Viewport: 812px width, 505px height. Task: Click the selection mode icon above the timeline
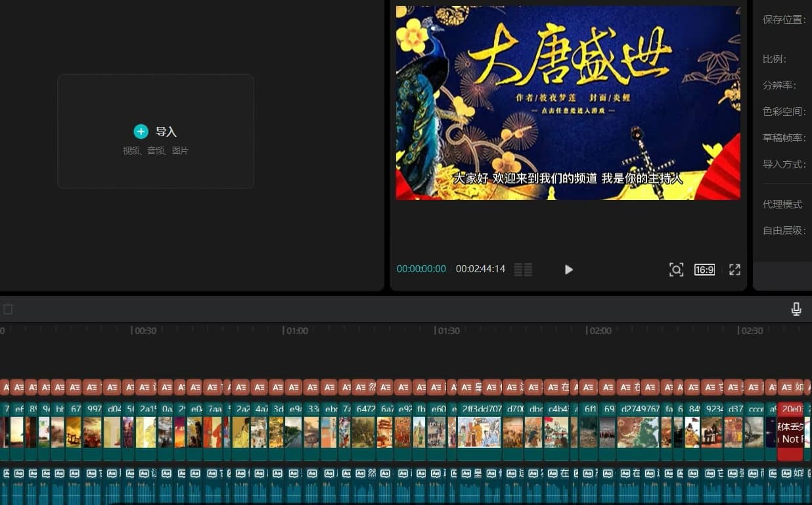click(x=8, y=308)
